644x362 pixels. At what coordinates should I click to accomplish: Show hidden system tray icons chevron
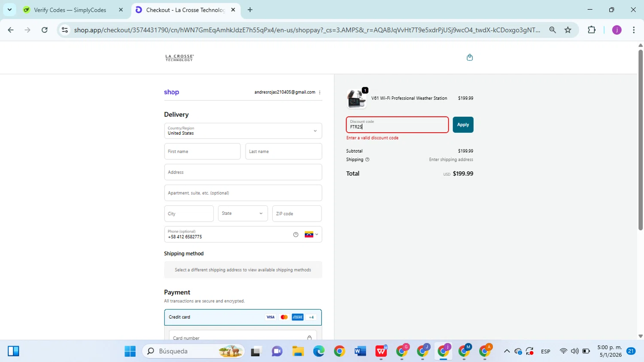click(507, 351)
